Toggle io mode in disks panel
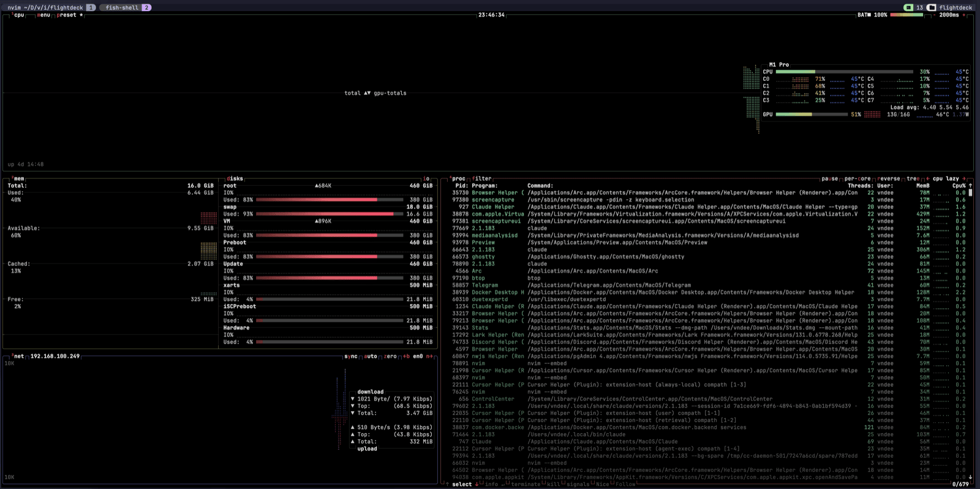 tap(426, 179)
